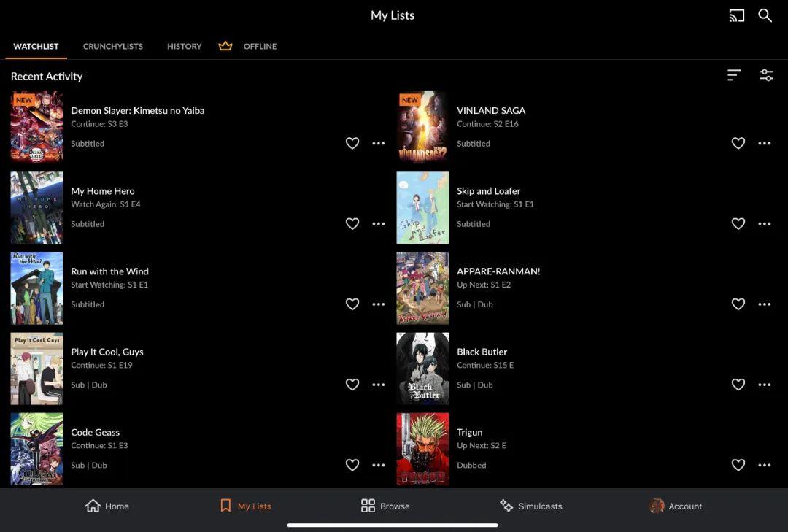Favorite Demon Slayer with the heart icon

[352, 143]
